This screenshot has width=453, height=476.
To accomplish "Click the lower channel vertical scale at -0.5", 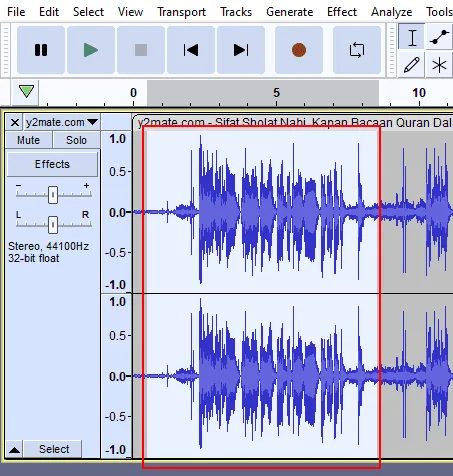I will pyautogui.click(x=116, y=416).
